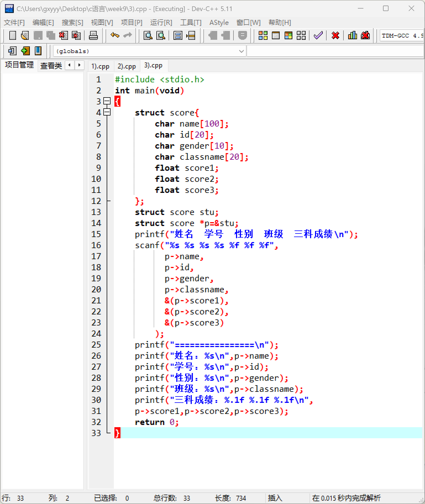The width and height of the screenshot is (425, 504).
Task: Click the Open file toolbar icon
Action: [25, 35]
